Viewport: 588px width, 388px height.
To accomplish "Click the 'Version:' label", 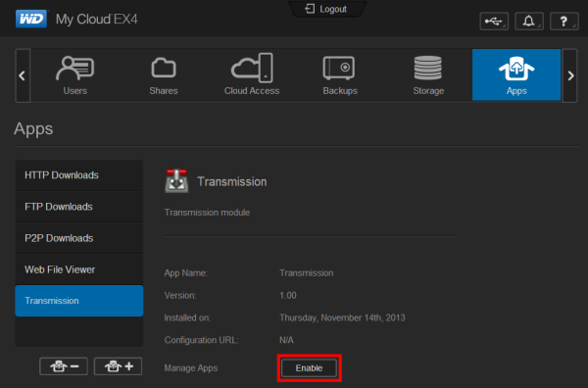I will click(x=180, y=295).
